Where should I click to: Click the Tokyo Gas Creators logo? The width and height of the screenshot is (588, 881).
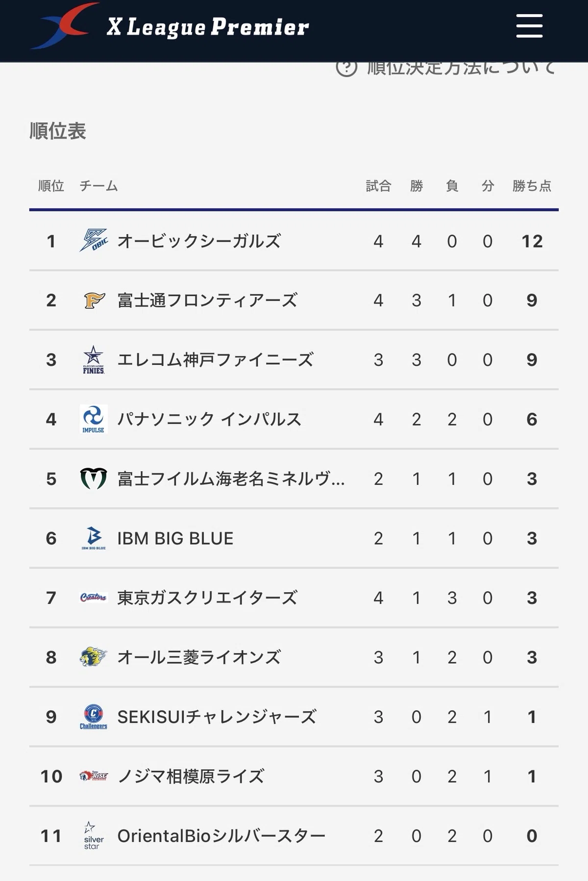(x=94, y=598)
